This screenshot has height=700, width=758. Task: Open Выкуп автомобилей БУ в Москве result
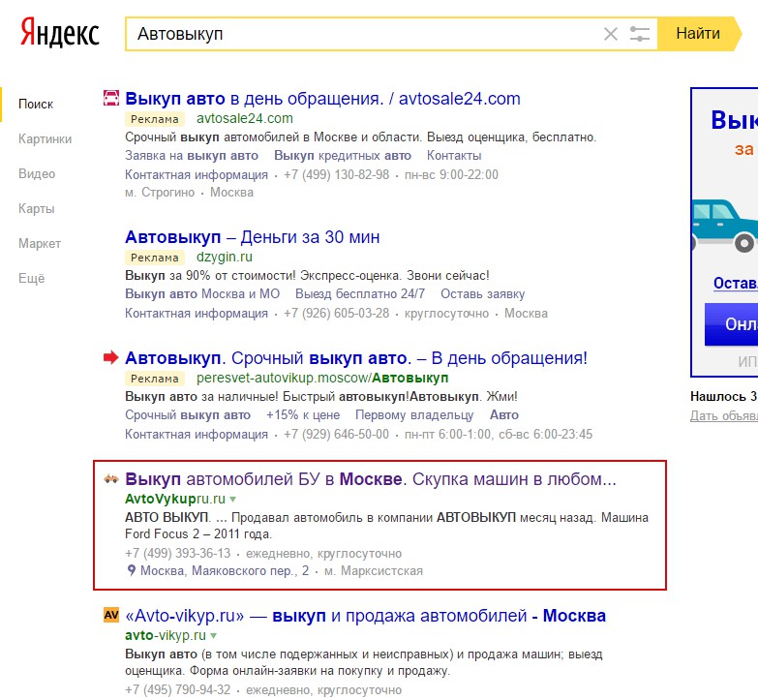(x=371, y=479)
